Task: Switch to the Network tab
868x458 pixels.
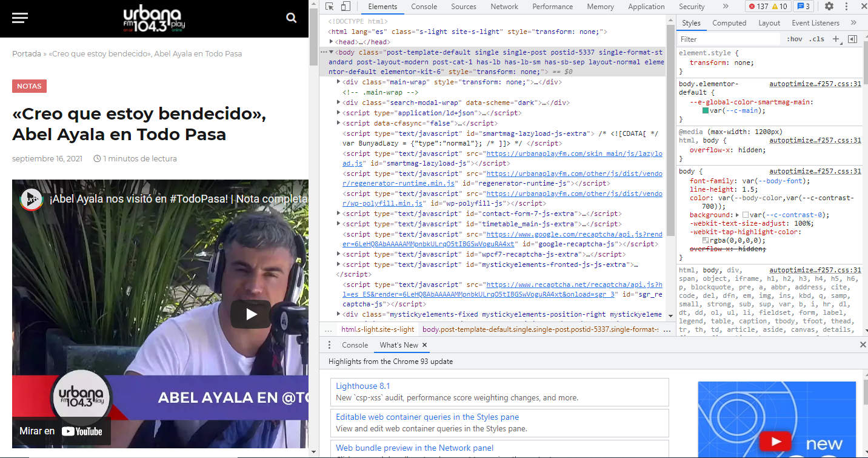Action: click(x=504, y=7)
